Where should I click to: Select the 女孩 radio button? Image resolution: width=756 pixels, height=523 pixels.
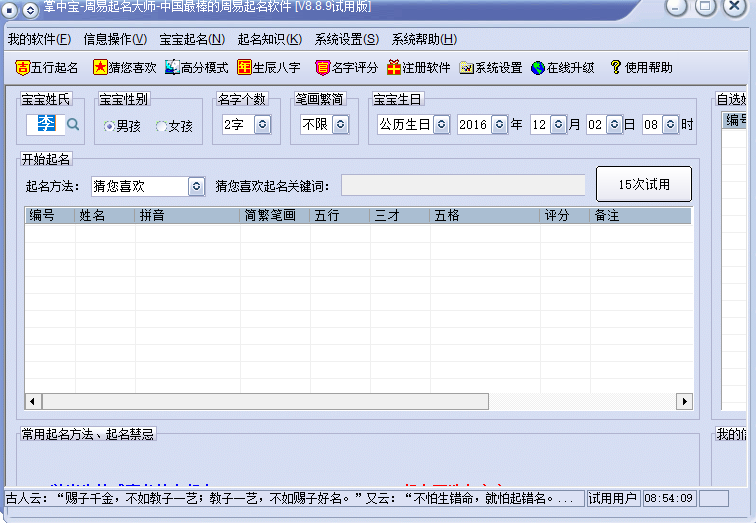point(161,126)
